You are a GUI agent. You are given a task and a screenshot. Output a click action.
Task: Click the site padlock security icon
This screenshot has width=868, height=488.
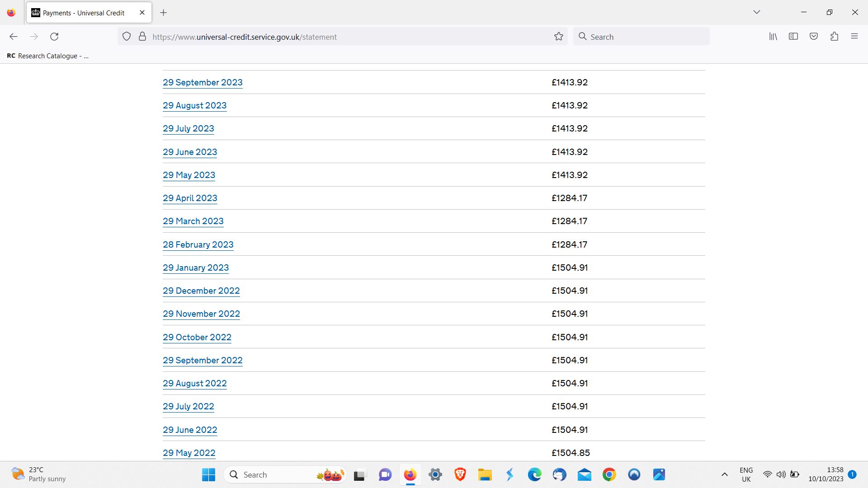pyautogui.click(x=142, y=37)
